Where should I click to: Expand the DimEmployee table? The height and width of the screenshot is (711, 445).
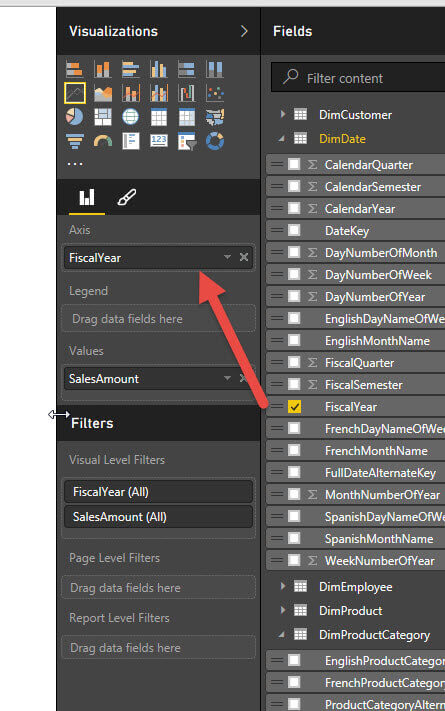pos(283,586)
